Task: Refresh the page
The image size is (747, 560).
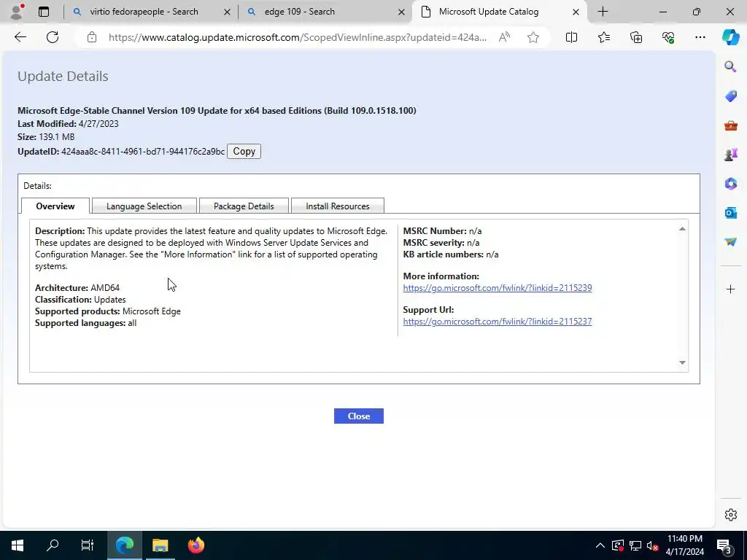Action: tap(53, 37)
